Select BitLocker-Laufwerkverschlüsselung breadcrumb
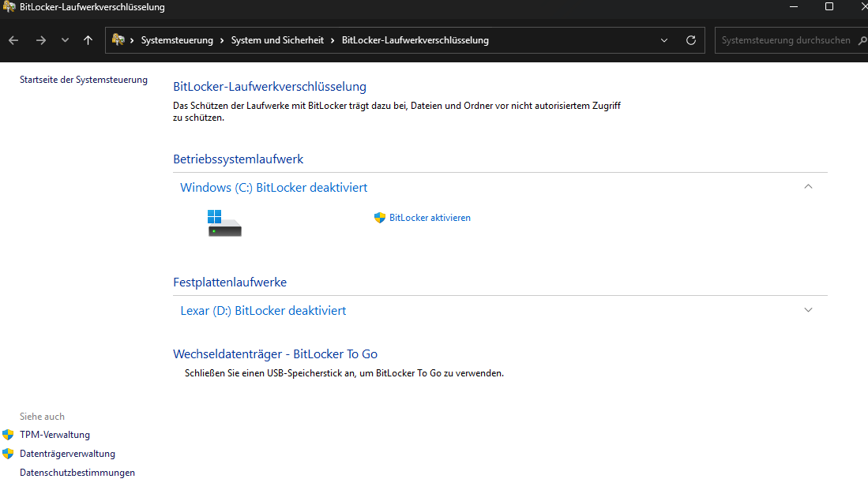Viewport: 868px width, 490px height. point(415,40)
